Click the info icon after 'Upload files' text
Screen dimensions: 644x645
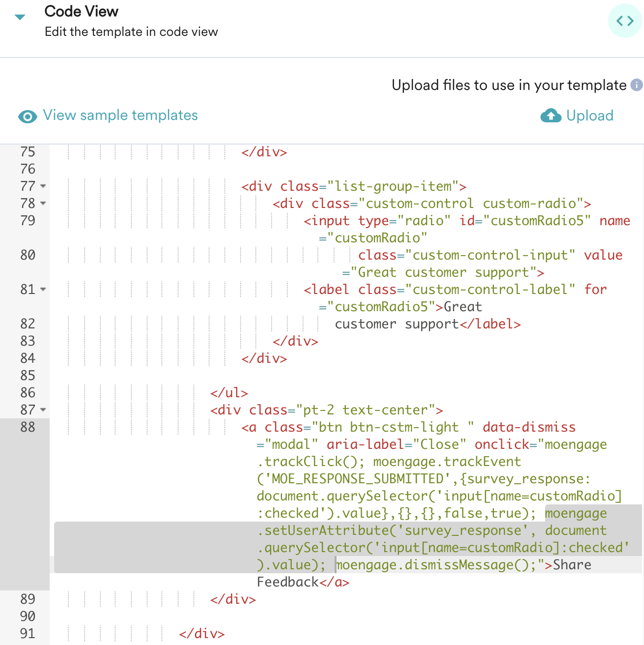coord(637,86)
